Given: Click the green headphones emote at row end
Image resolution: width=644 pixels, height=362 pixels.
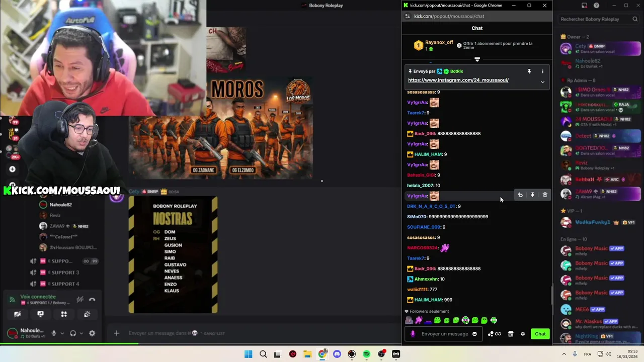Looking at the screenshot, I should pyautogui.click(x=494, y=320).
